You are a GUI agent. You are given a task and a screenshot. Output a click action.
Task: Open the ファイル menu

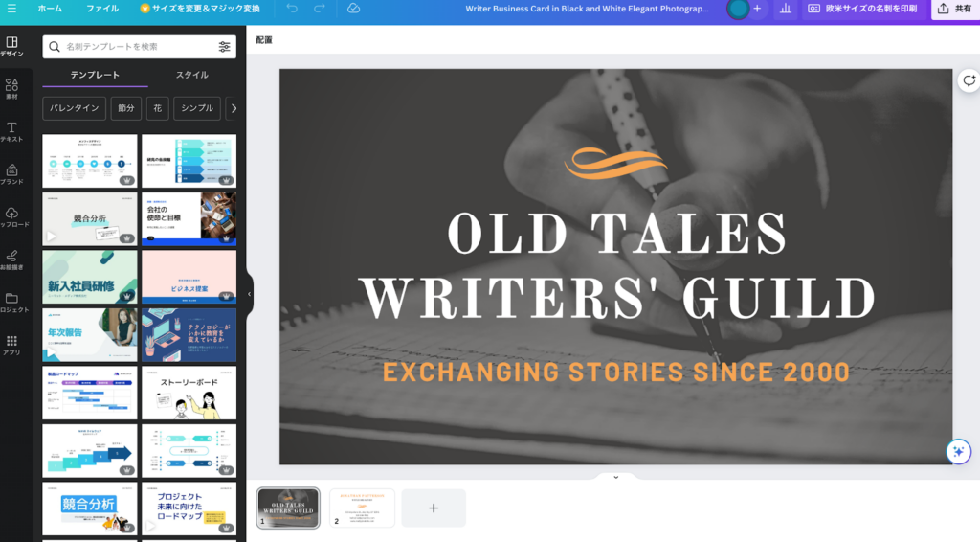point(102,9)
